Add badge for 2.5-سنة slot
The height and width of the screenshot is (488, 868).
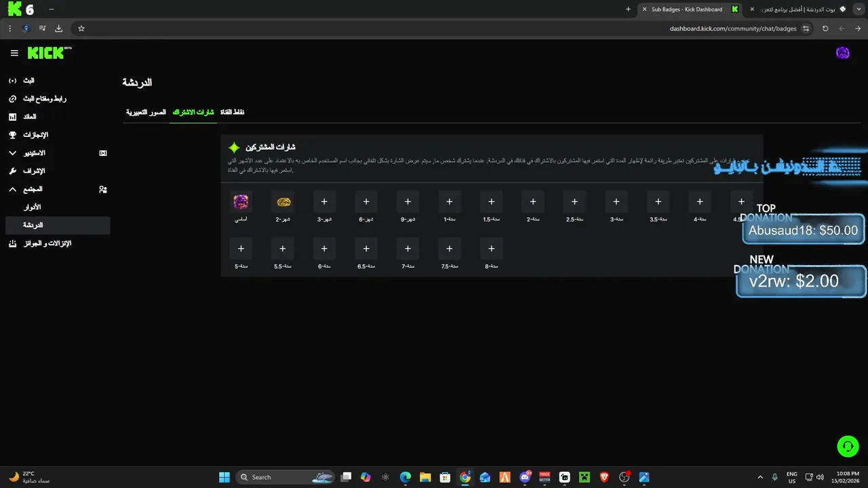pos(574,202)
